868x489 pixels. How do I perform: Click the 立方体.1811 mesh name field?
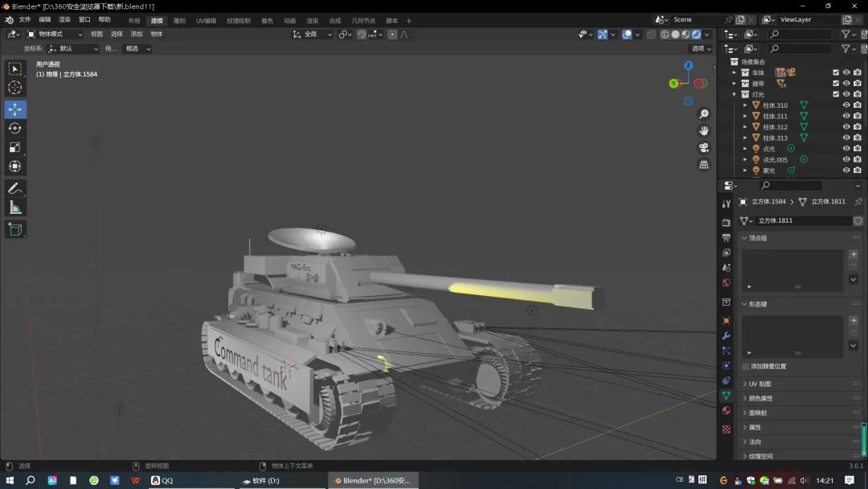click(x=802, y=220)
